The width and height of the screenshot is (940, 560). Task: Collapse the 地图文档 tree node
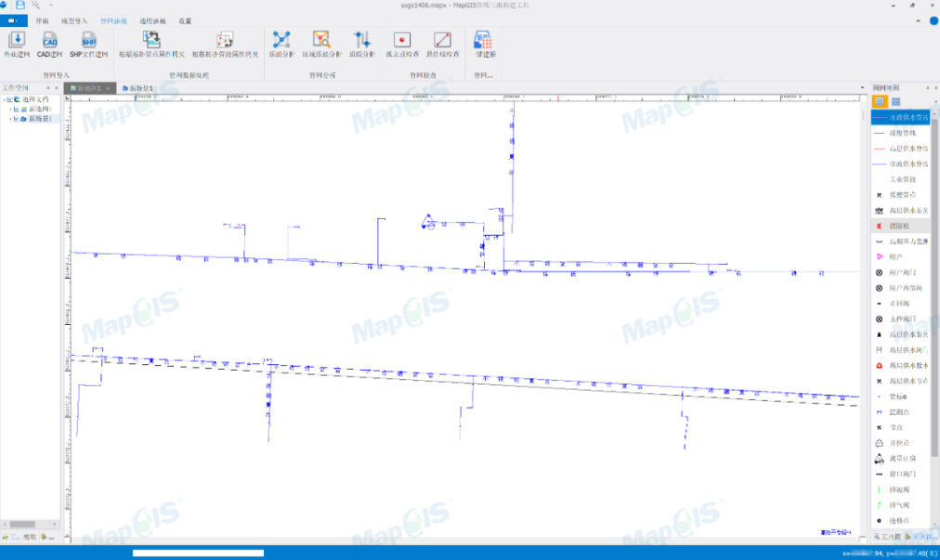[x=5, y=99]
